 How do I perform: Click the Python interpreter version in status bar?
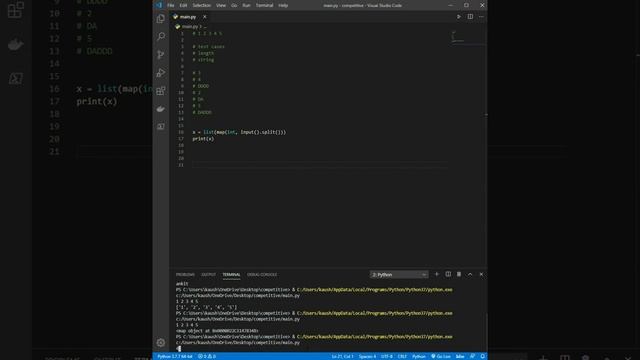coord(175,356)
